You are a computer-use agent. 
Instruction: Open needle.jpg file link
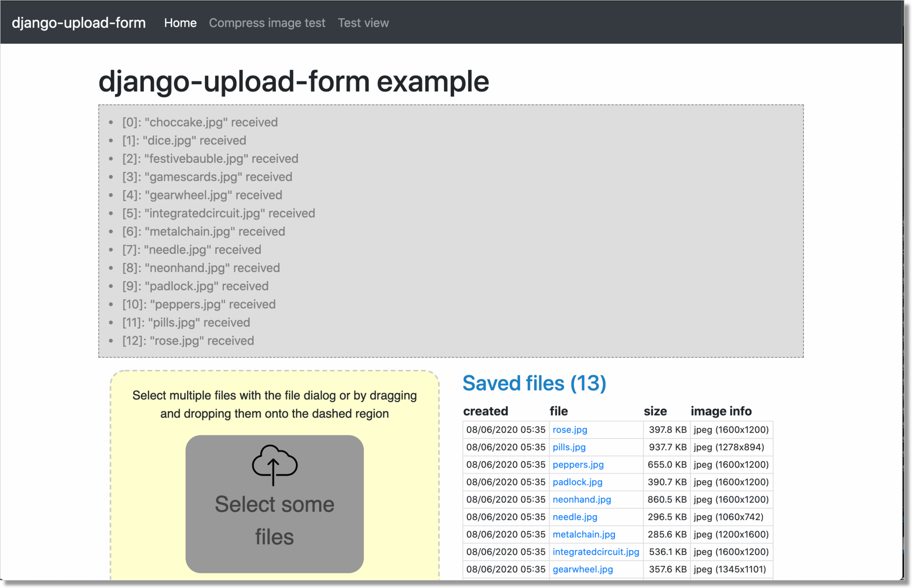tap(575, 516)
